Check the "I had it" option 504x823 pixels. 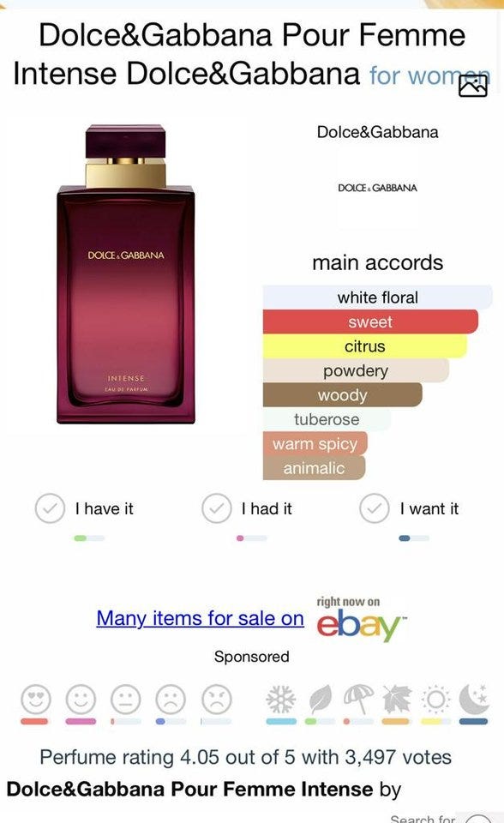pos(247,508)
